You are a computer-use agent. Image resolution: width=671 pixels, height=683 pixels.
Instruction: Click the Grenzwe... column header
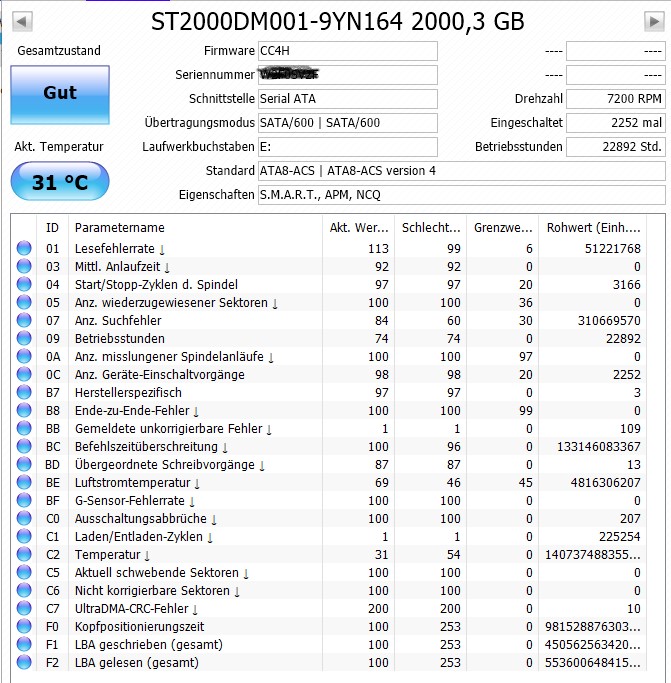503,227
